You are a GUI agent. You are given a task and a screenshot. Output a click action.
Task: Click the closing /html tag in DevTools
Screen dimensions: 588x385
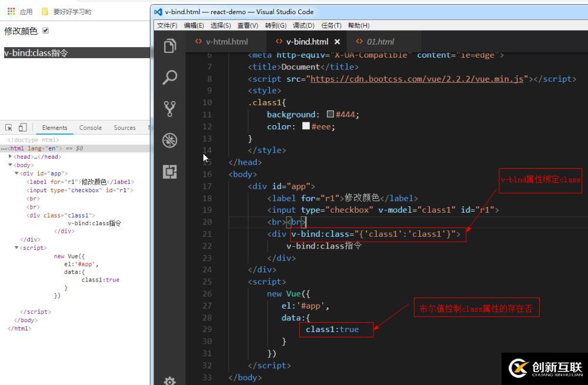tap(19, 329)
